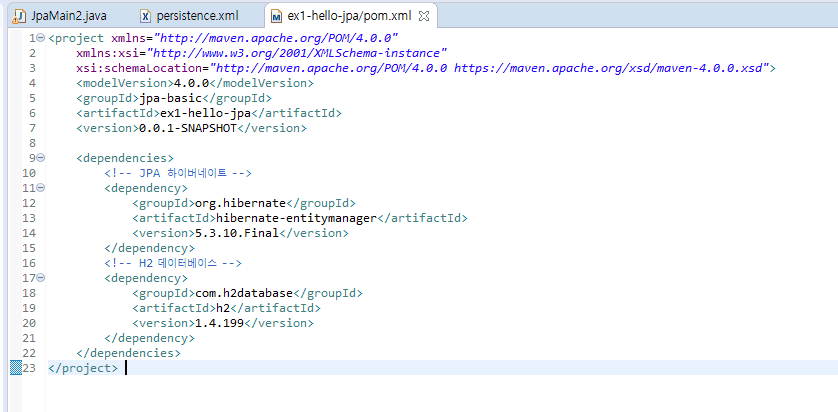
Task: Click the groupId value com.h2database
Action: [244, 293]
